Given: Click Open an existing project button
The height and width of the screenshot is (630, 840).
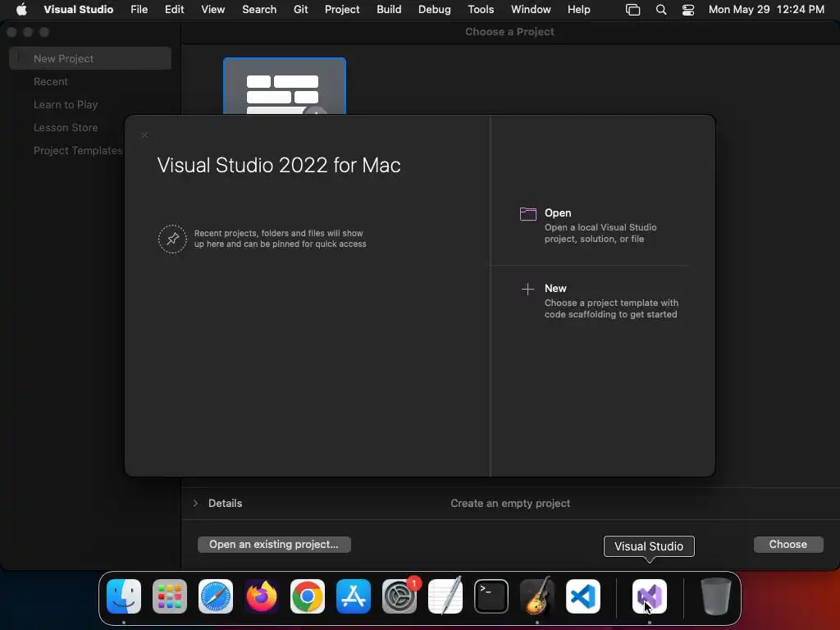Looking at the screenshot, I should (274, 545).
